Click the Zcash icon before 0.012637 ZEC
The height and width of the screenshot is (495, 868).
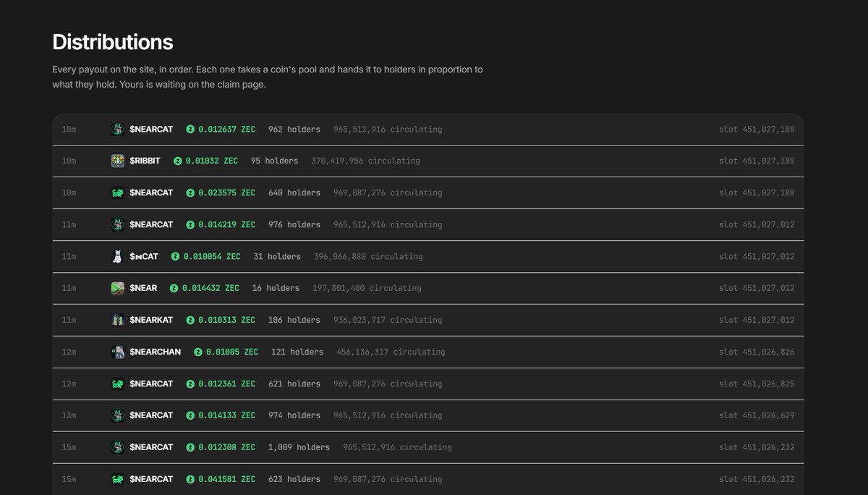[190, 130]
